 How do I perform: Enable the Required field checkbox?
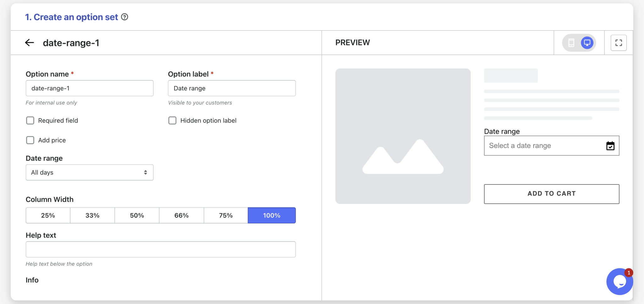pos(30,120)
